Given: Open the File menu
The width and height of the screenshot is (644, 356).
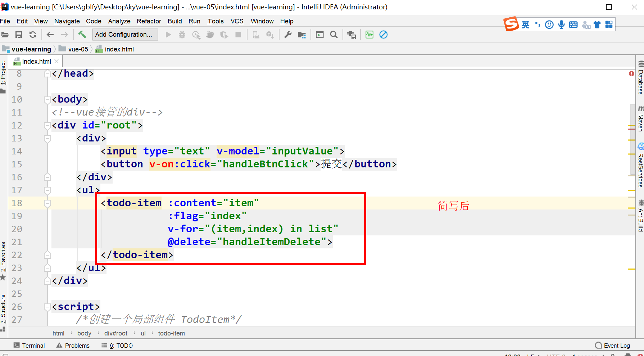Looking at the screenshot, I should point(5,21).
